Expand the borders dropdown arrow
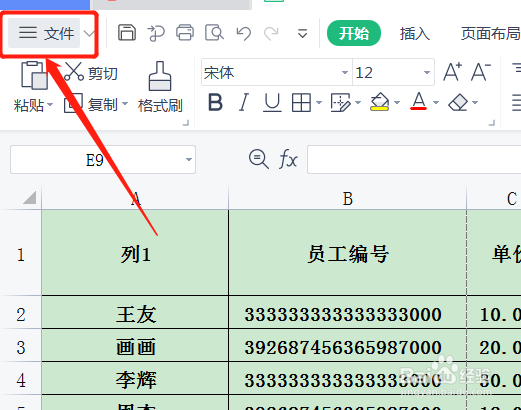Viewport: 521px width, 410px height. 319,103
